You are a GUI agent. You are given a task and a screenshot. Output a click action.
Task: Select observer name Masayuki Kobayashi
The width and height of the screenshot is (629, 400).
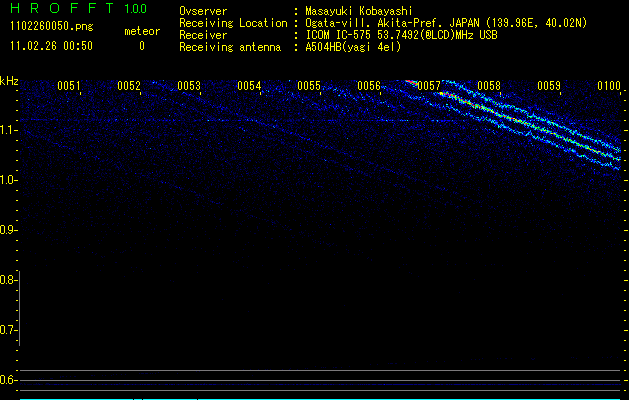coord(359,11)
